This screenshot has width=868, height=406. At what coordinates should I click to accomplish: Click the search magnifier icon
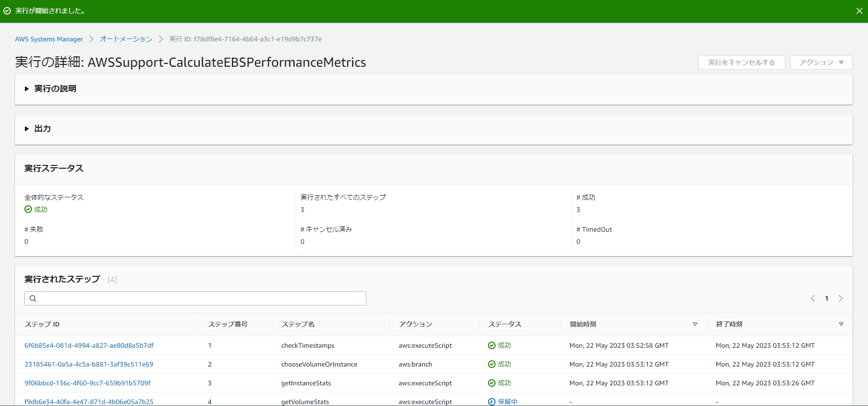(33, 298)
